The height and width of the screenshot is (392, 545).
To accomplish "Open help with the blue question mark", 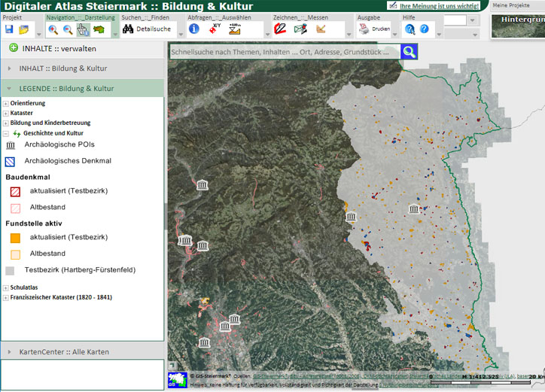I will tap(425, 29).
